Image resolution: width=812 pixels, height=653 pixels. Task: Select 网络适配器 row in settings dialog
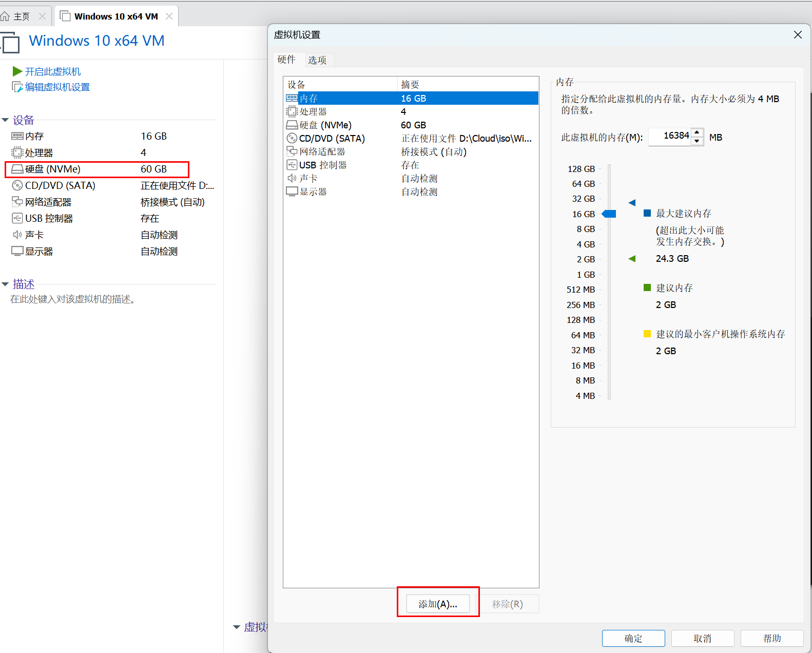pyautogui.click(x=411, y=151)
